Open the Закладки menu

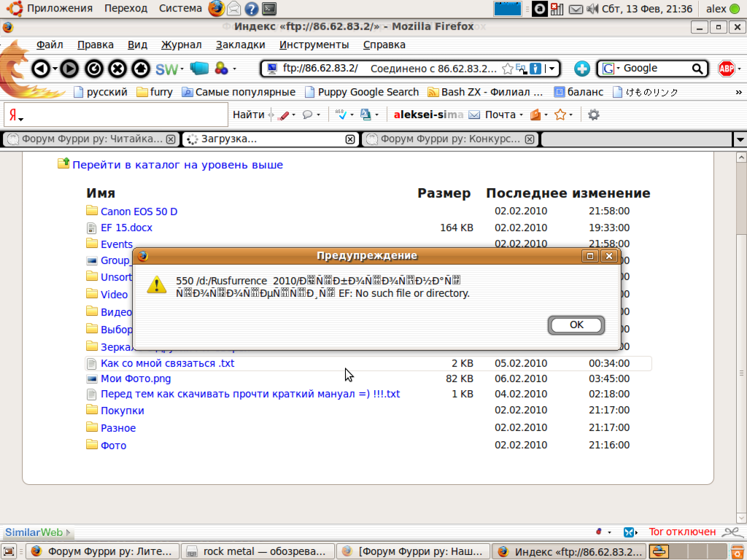tap(240, 44)
